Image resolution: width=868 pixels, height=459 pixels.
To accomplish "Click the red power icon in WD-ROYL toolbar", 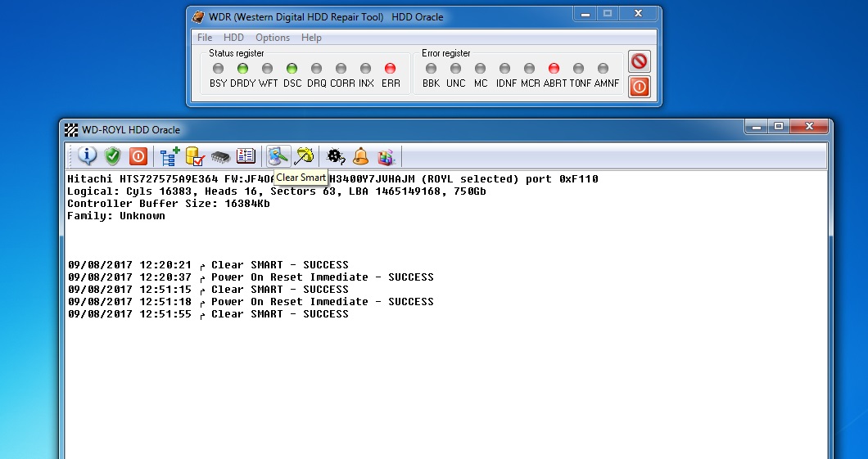I will point(138,156).
